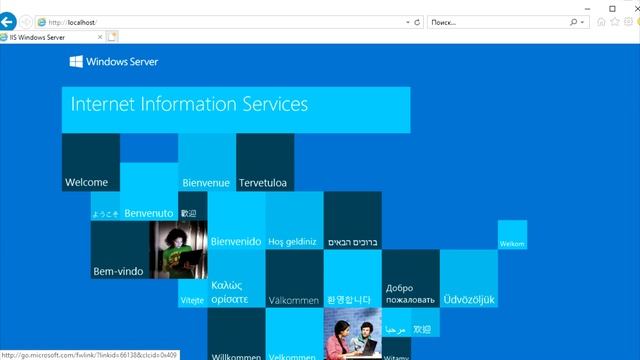Click the Windows Server logo
This screenshot has width=640, height=360.
pos(114,62)
